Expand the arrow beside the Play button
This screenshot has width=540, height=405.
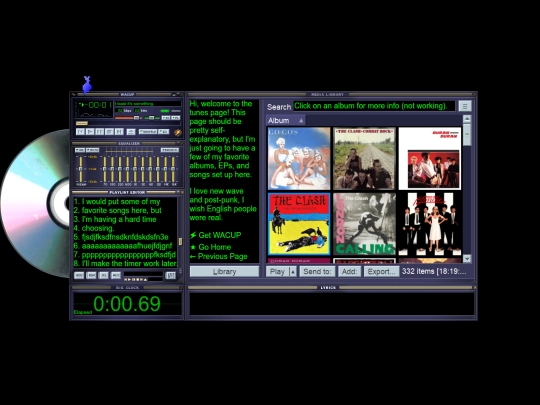pyautogui.click(x=293, y=271)
